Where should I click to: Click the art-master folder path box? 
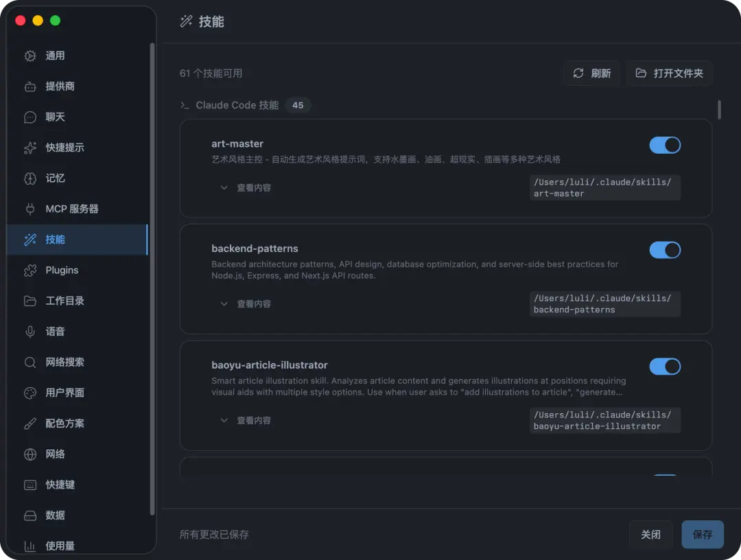point(605,187)
